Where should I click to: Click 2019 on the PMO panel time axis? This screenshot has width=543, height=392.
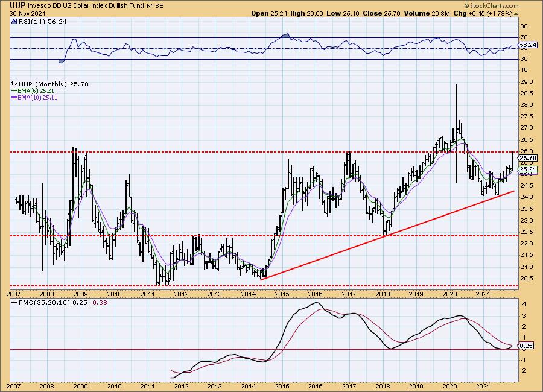pyautogui.click(x=416, y=386)
